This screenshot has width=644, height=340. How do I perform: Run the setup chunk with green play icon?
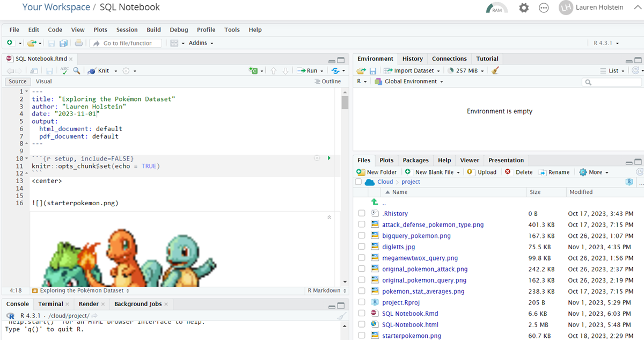tap(329, 158)
